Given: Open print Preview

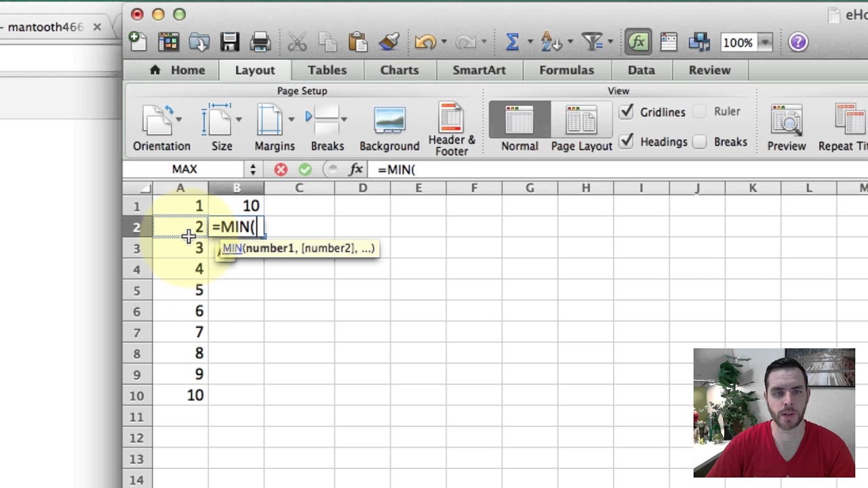Looking at the screenshot, I should tap(787, 128).
